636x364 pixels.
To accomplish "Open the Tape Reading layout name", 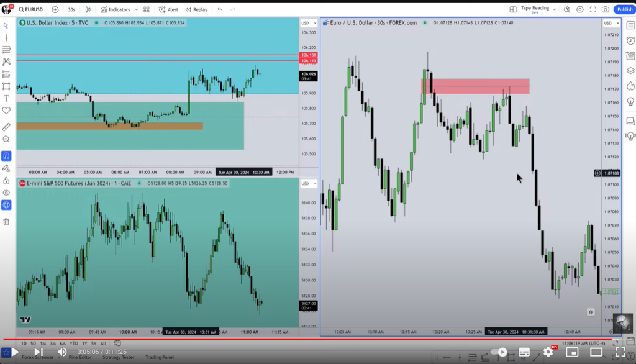I will 535,9.
